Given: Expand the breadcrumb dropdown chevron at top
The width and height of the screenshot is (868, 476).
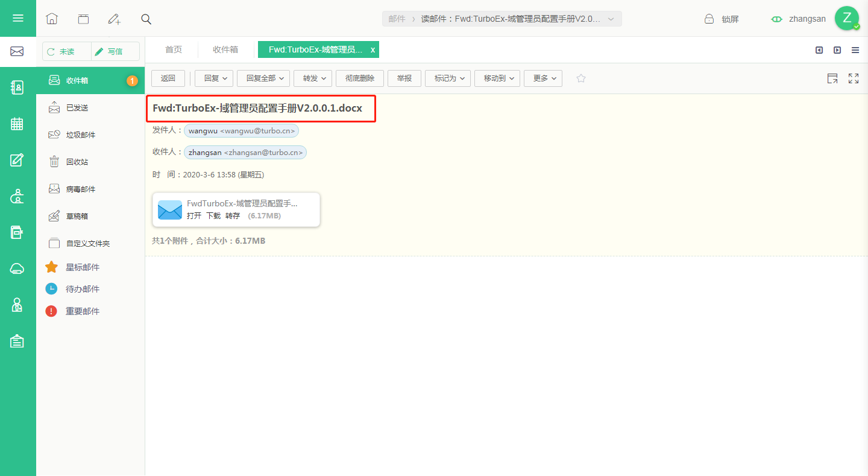Looking at the screenshot, I should [x=611, y=19].
